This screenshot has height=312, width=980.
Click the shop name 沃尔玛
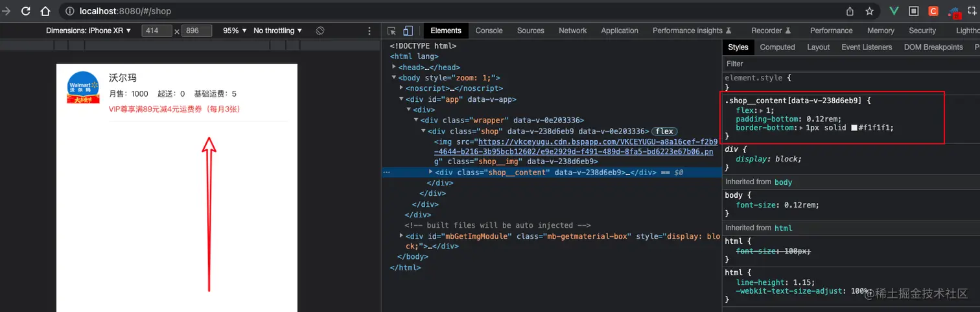pyautogui.click(x=122, y=78)
